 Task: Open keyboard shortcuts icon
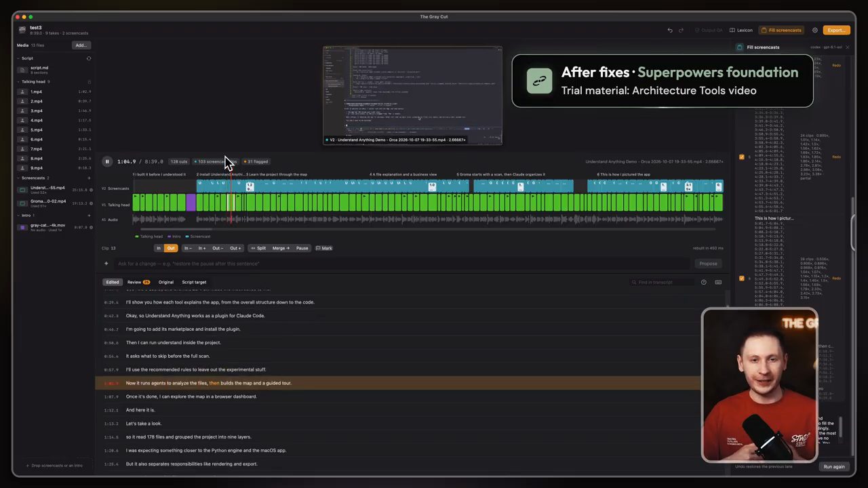(x=718, y=282)
